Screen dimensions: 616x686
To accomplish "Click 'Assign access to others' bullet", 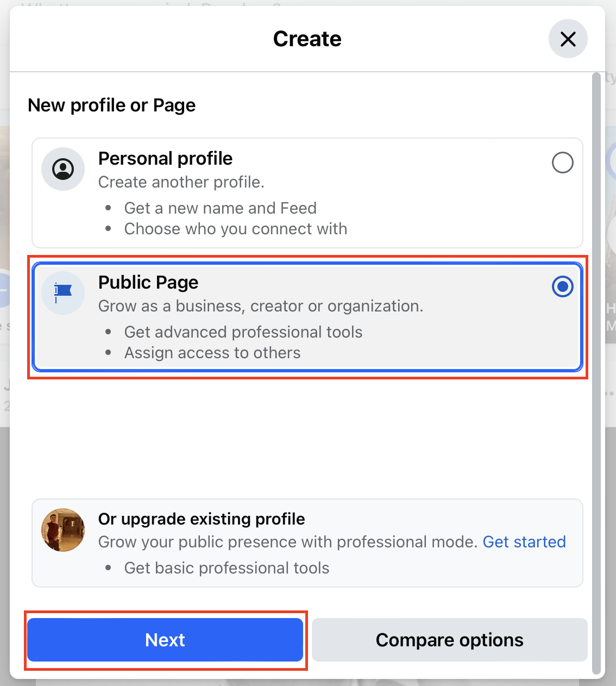I will click(212, 353).
